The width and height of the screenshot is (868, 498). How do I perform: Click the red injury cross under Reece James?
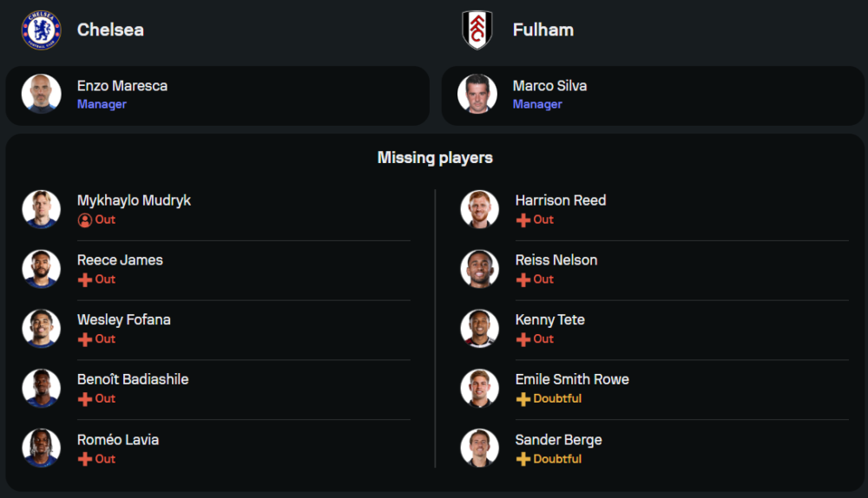[84, 279]
